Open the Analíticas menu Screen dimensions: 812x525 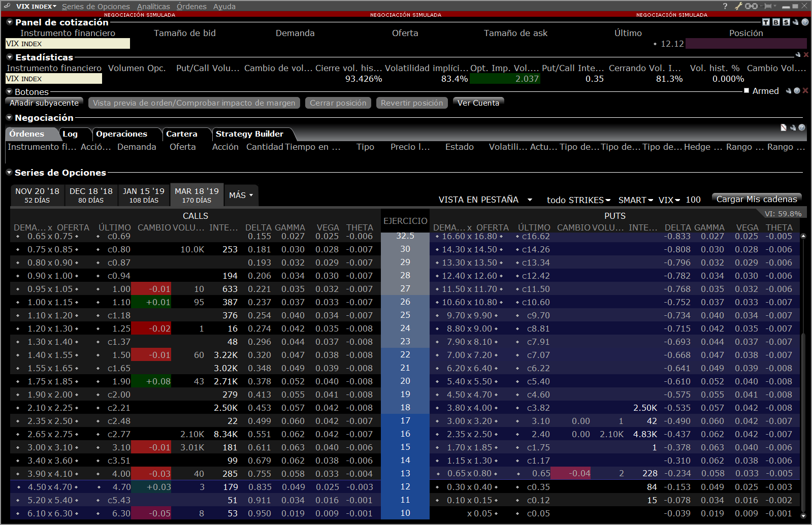tap(153, 6)
